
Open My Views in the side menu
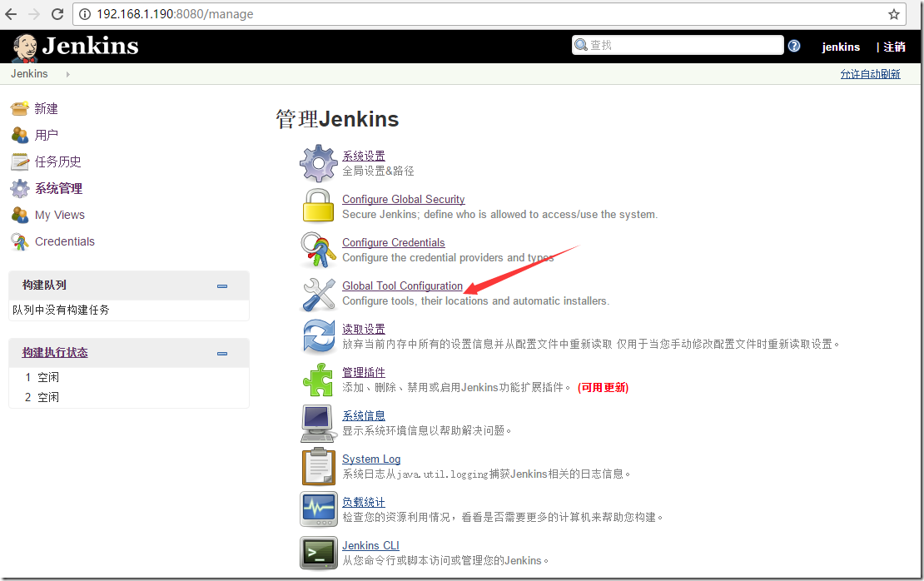pyautogui.click(x=59, y=215)
